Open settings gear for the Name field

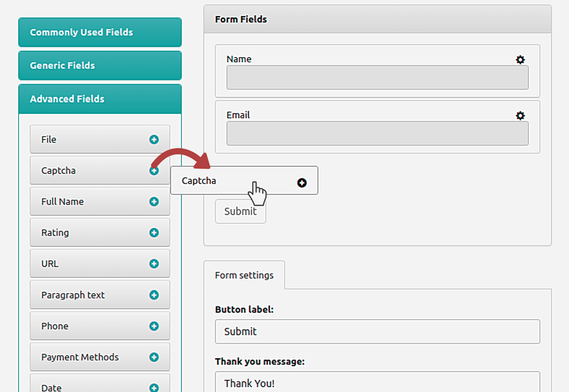click(520, 60)
